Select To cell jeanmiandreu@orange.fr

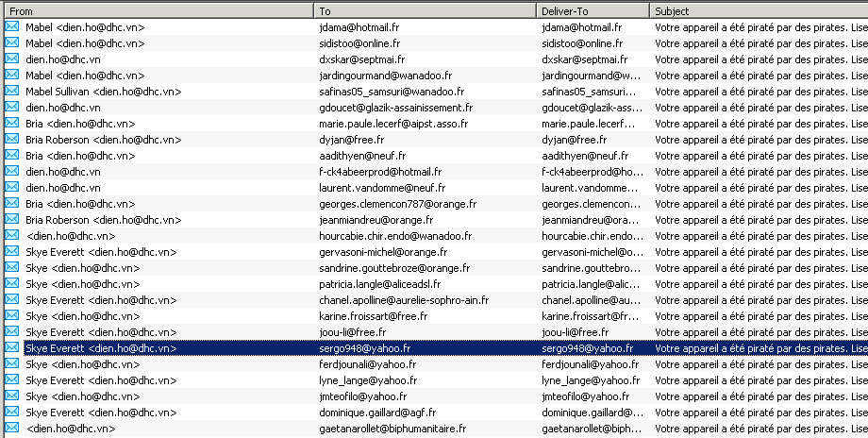(376, 220)
